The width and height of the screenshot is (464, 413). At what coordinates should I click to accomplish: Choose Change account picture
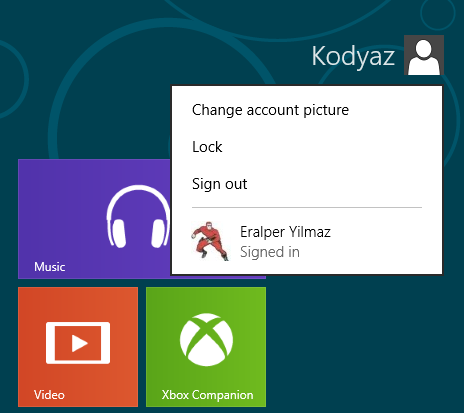coord(270,110)
